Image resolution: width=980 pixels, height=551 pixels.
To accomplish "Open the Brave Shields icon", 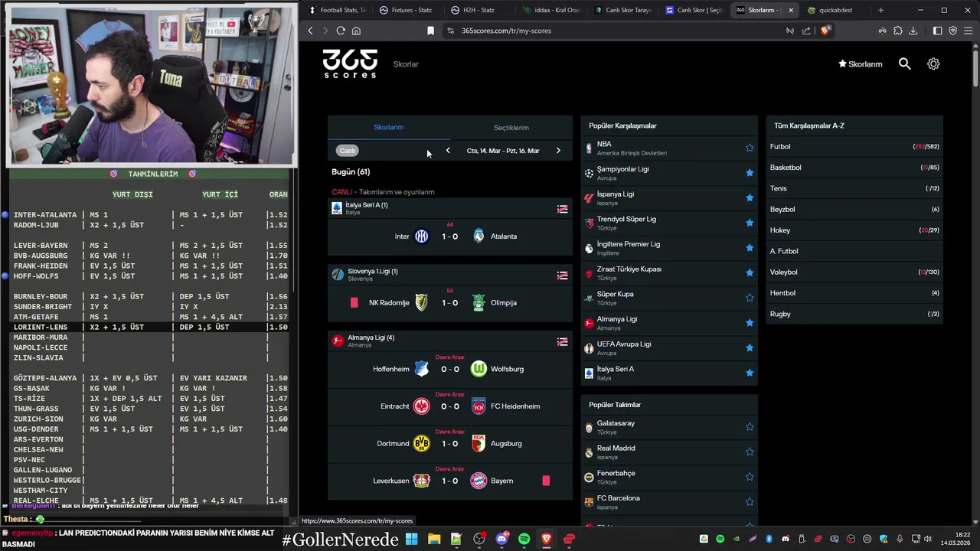I will coord(825,31).
